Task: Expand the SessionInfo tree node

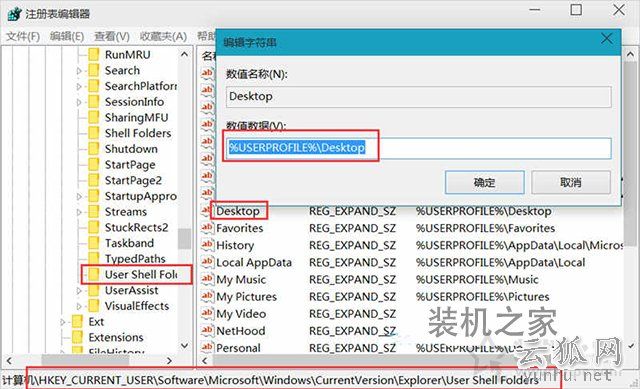Action: [x=79, y=102]
